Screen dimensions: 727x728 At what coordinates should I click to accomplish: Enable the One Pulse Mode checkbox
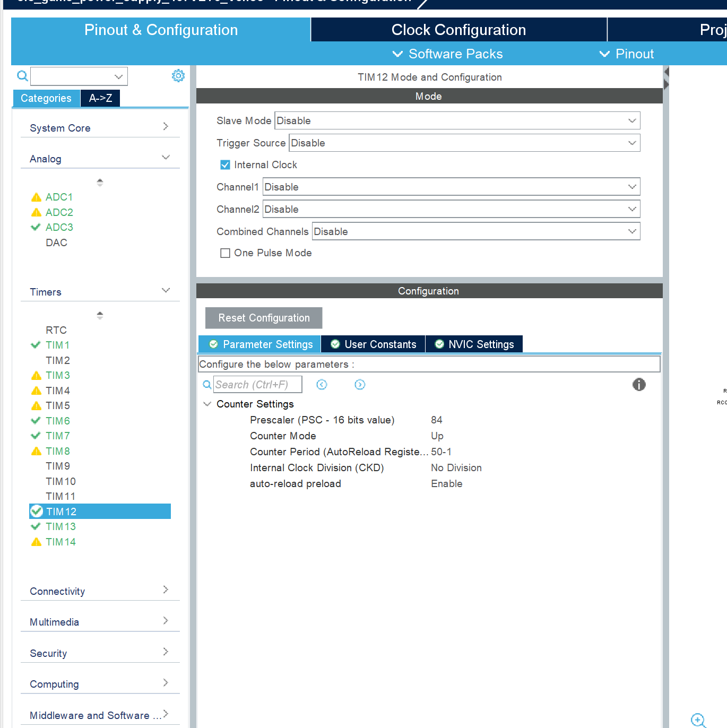point(225,253)
